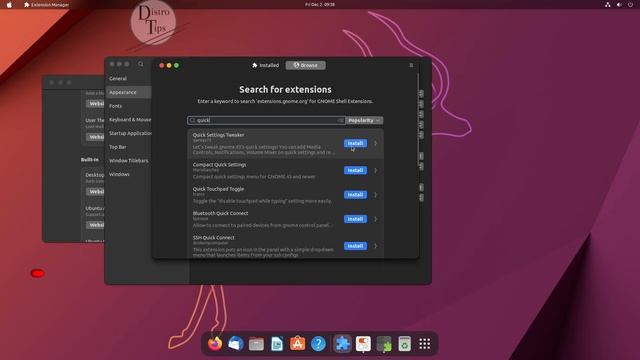Open LibreOffice Writer from the dock
Screen dimensions: 640x360
pyautogui.click(x=277, y=344)
